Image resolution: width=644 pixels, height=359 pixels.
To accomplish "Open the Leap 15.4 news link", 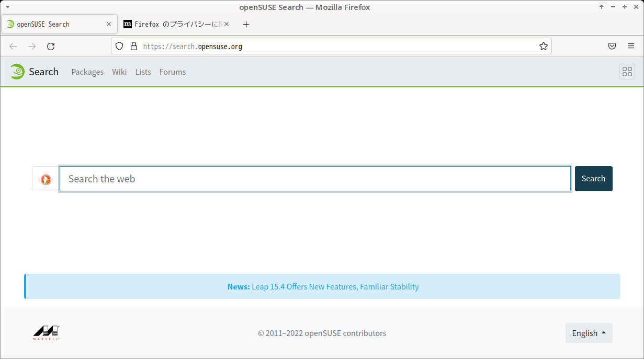I will tap(335, 286).
